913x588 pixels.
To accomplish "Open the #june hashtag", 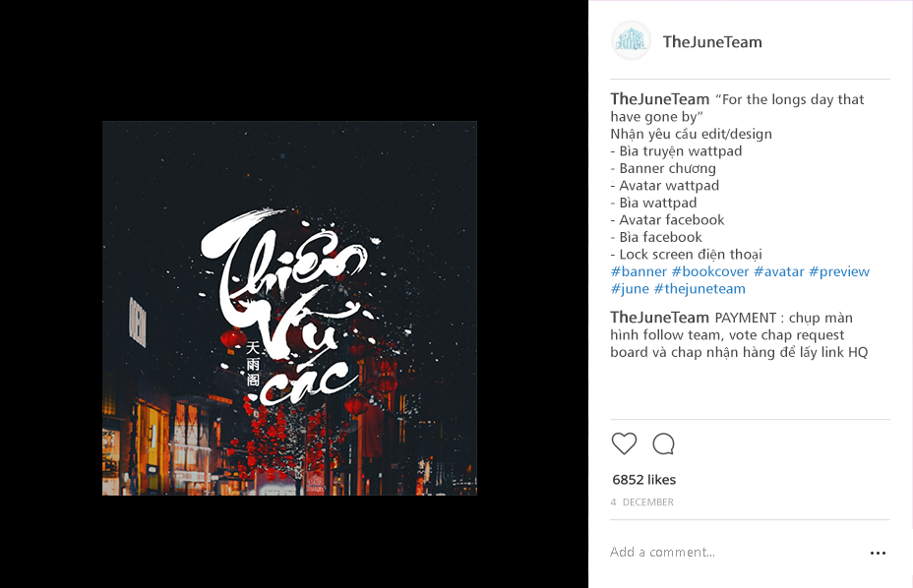I will 630,289.
